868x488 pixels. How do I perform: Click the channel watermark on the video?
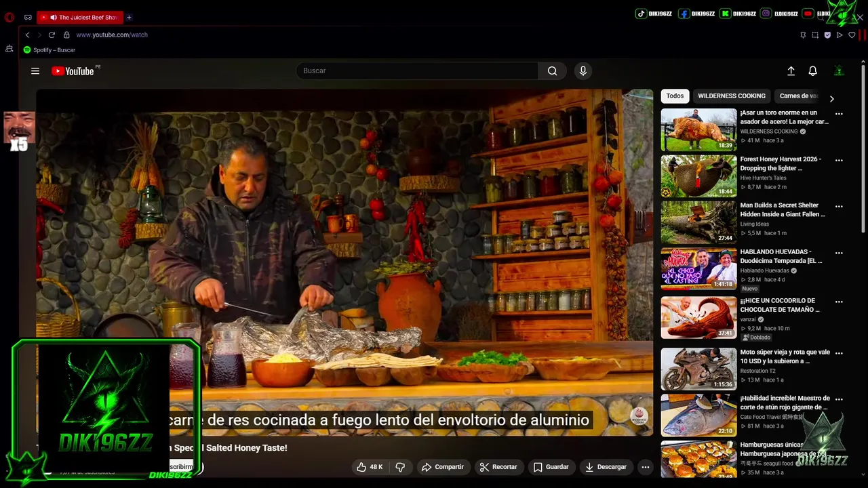639,415
